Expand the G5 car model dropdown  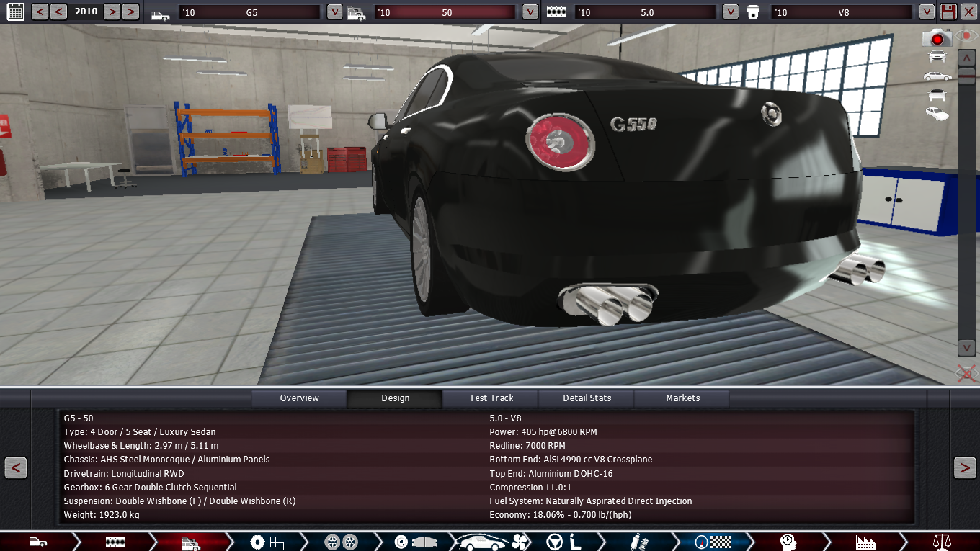(334, 12)
